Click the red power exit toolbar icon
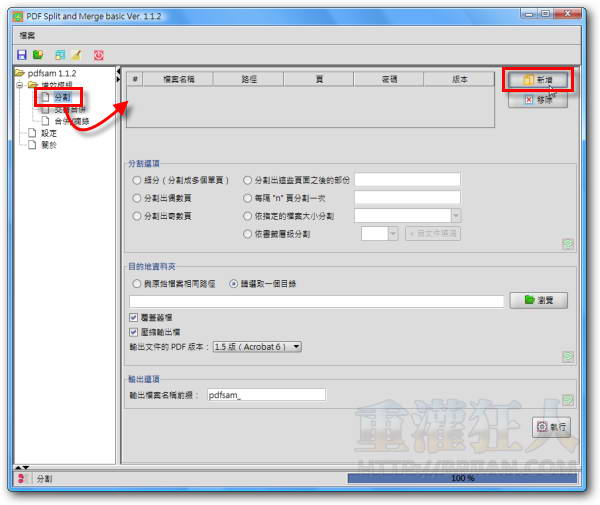This screenshot has width=600, height=505. (x=99, y=55)
